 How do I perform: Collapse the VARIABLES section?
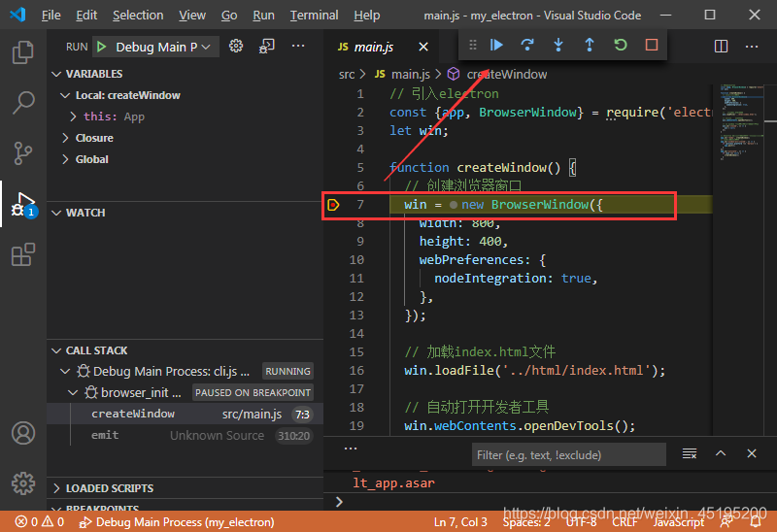(x=56, y=75)
